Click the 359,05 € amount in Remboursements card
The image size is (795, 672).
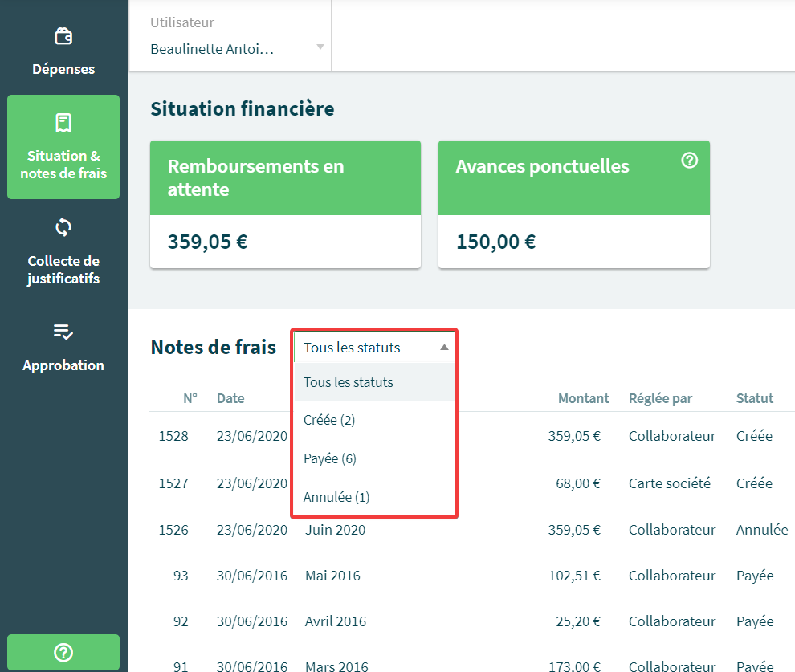pyautogui.click(x=207, y=242)
